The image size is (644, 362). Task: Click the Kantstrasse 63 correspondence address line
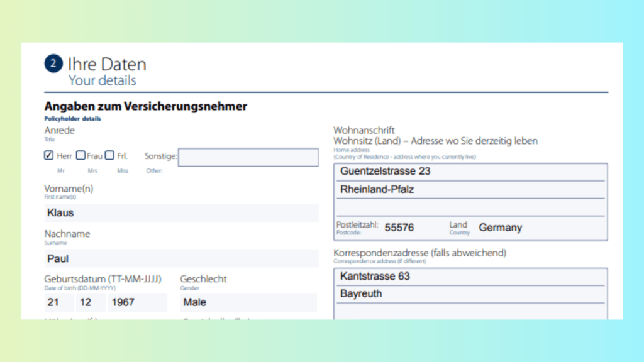pos(470,277)
